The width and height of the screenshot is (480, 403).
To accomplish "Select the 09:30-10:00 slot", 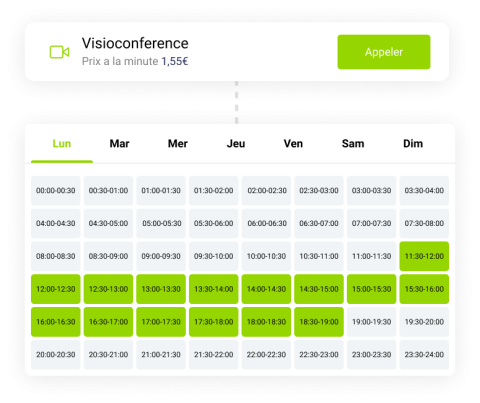I will click(x=213, y=256).
